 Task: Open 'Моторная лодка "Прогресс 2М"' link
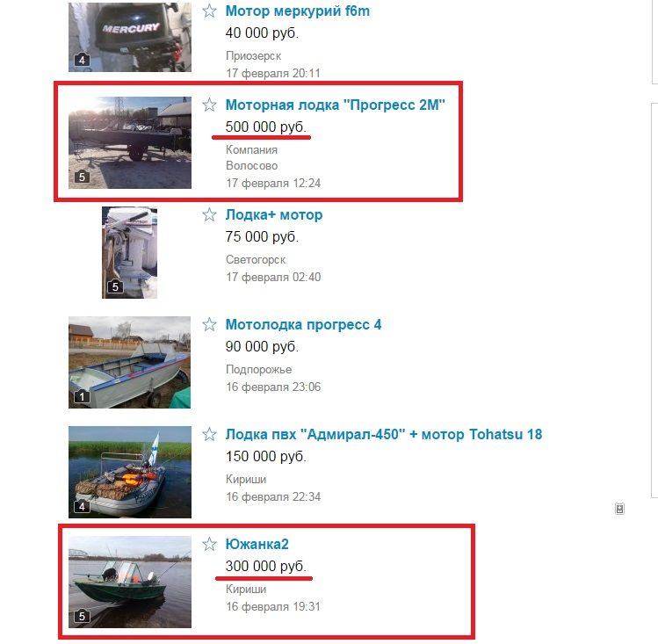coord(335,105)
